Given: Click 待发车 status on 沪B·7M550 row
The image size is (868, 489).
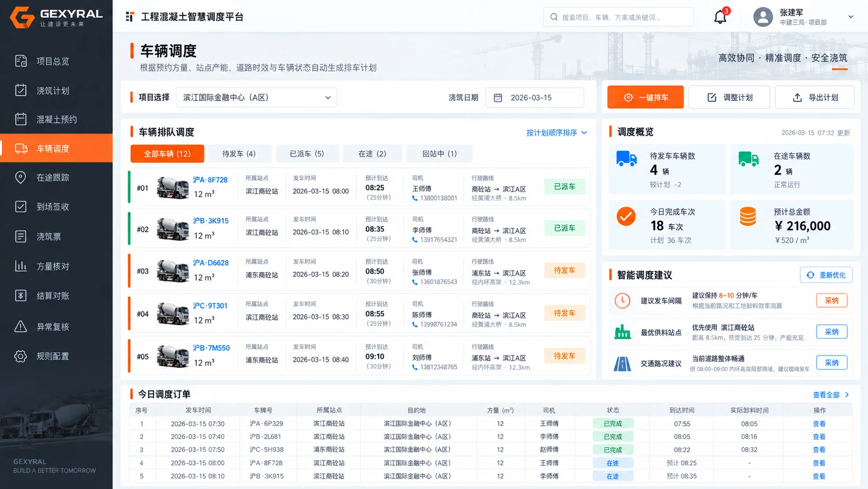Looking at the screenshot, I should (565, 356).
